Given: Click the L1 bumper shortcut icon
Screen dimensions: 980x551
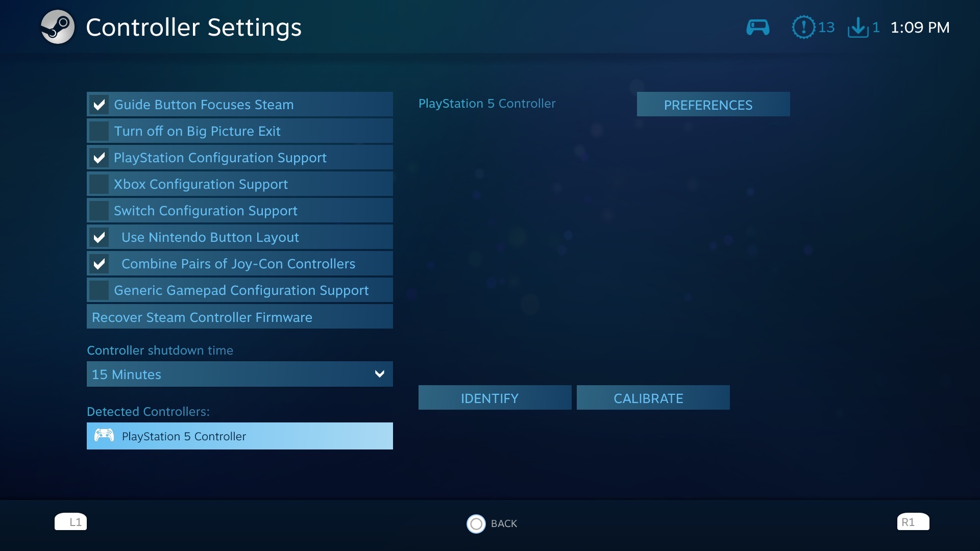Looking at the screenshot, I should point(70,521).
